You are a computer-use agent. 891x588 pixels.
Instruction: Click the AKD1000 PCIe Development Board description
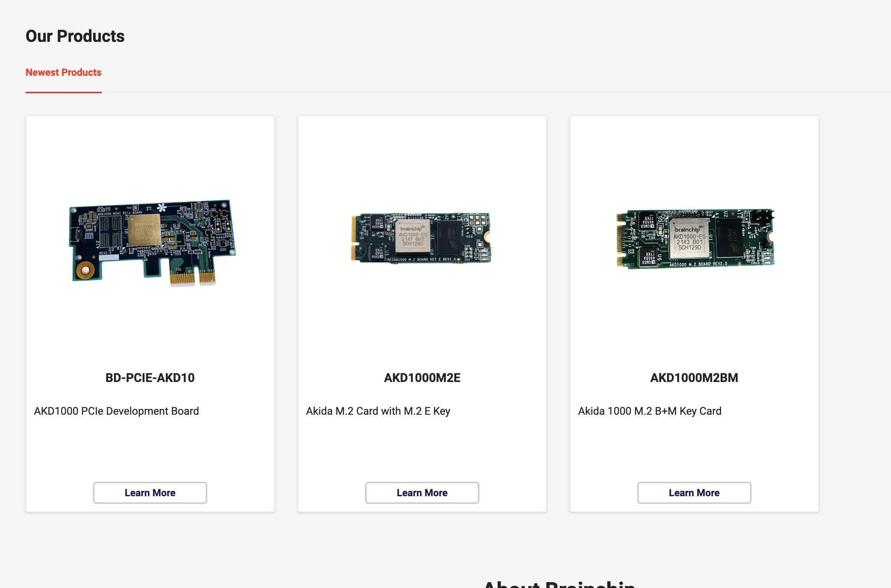tap(116, 411)
